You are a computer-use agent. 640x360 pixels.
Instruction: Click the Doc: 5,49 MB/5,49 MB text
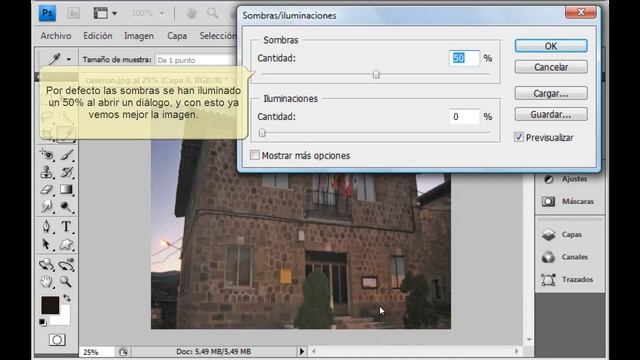213,351
